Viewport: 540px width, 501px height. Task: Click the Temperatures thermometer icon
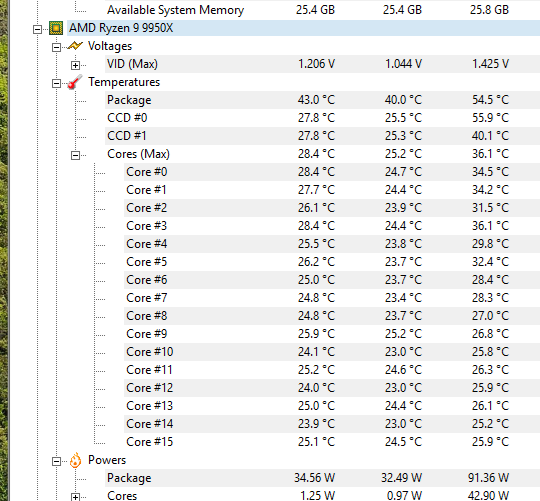[75, 82]
